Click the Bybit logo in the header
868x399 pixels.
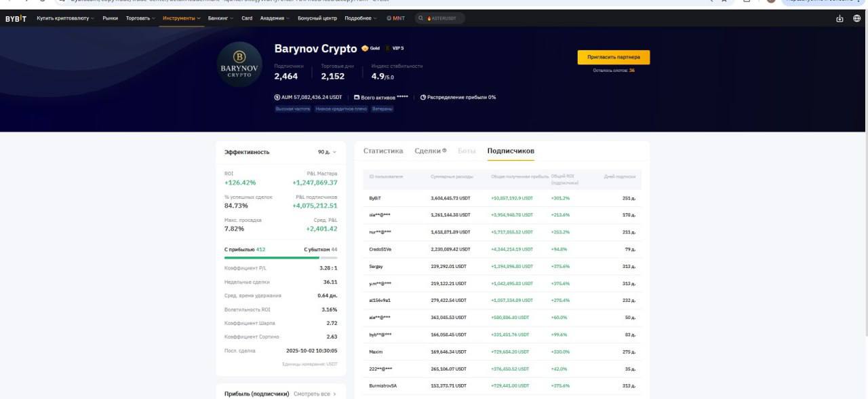coord(16,18)
